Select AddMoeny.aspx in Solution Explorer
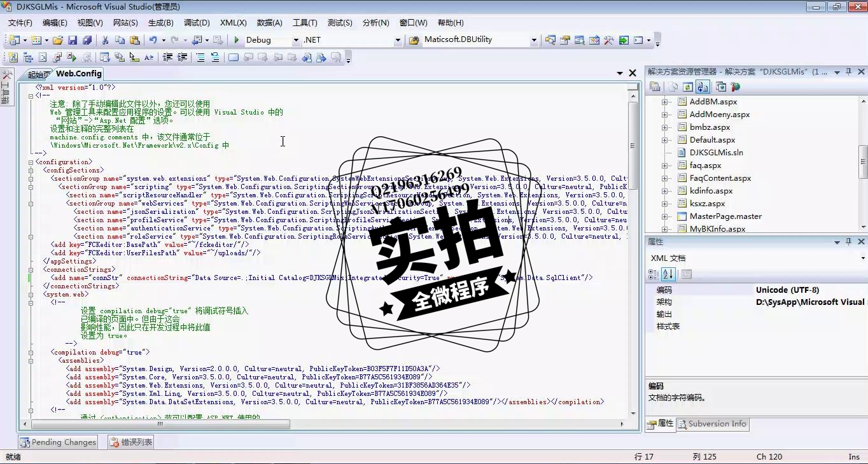This screenshot has height=464, width=868. (x=720, y=115)
